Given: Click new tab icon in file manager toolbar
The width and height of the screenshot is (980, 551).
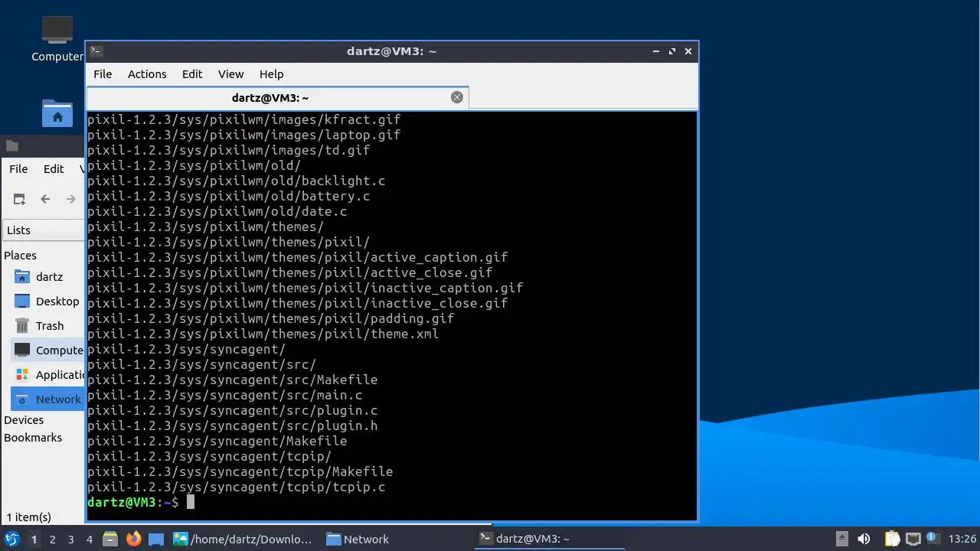Looking at the screenshot, I should [19, 199].
